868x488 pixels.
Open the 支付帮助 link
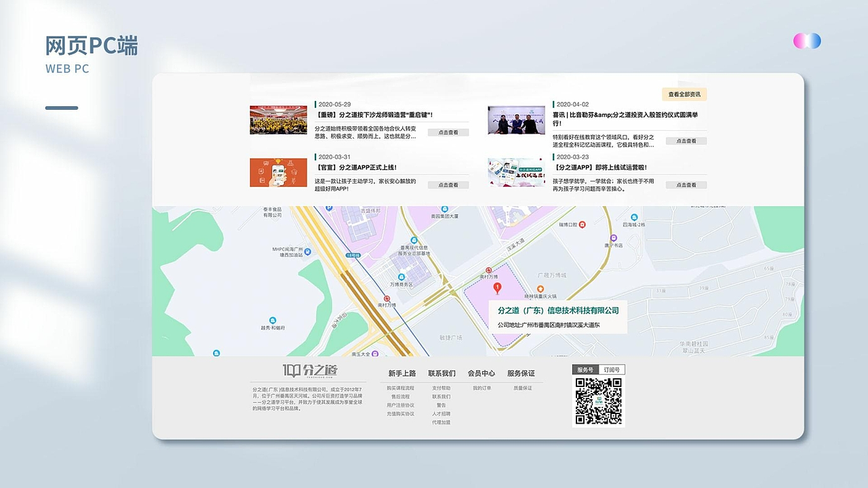pyautogui.click(x=441, y=388)
